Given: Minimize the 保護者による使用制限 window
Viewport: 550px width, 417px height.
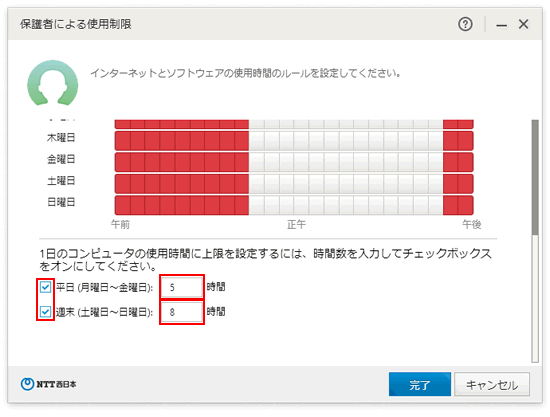Looking at the screenshot, I should point(501,25).
